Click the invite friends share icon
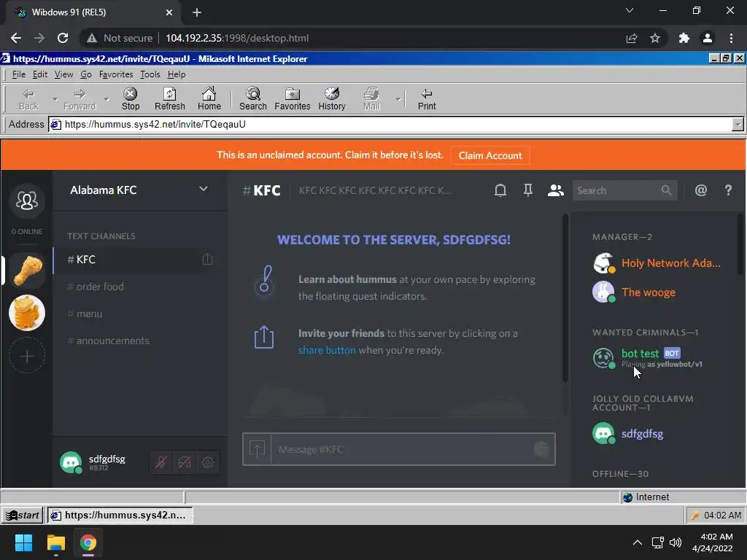This screenshot has height=560, width=747. (264, 337)
